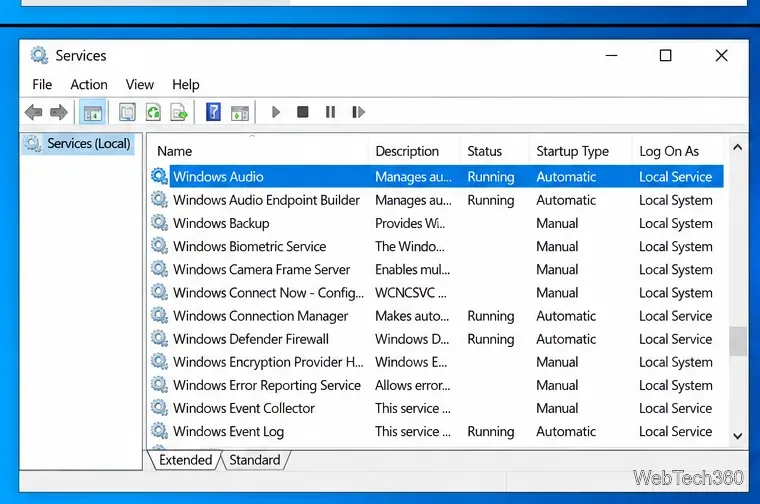
Task: Select the Windows Backup service name
Action: [x=221, y=223]
